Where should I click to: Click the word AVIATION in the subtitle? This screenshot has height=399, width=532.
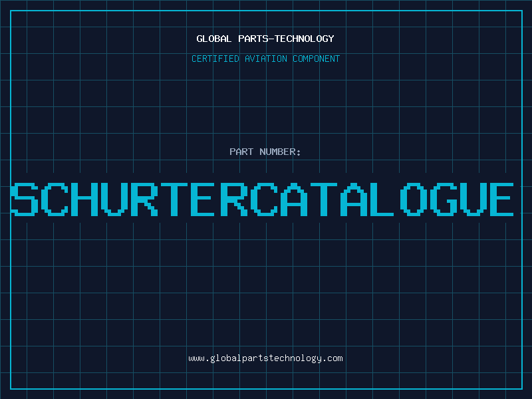pyautogui.click(x=266, y=59)
